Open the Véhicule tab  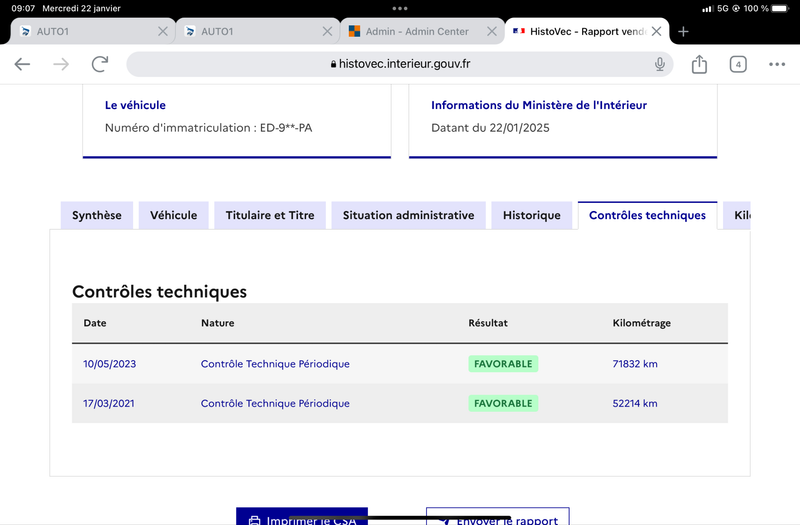click(x=173, y=215)
